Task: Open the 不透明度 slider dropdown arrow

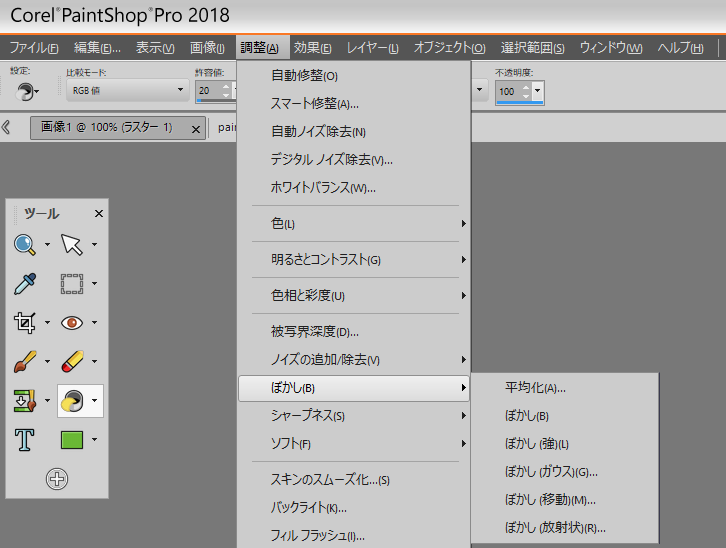Action: click(538, 91)
